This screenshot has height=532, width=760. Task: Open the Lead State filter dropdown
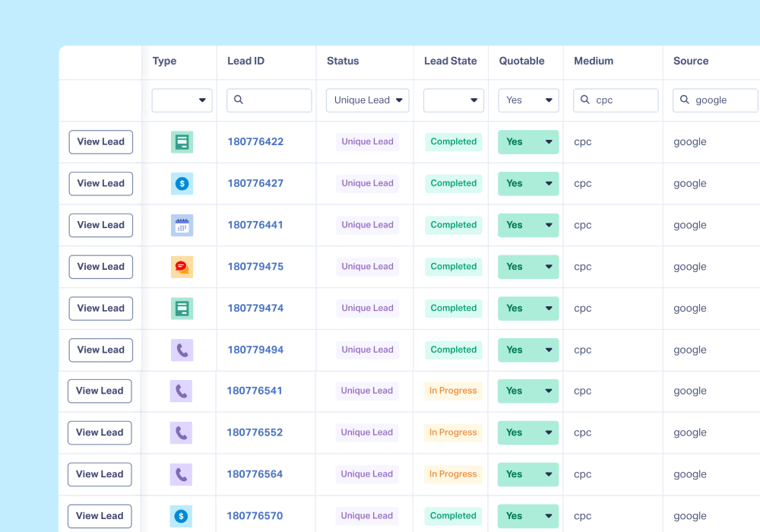[453, 100]
